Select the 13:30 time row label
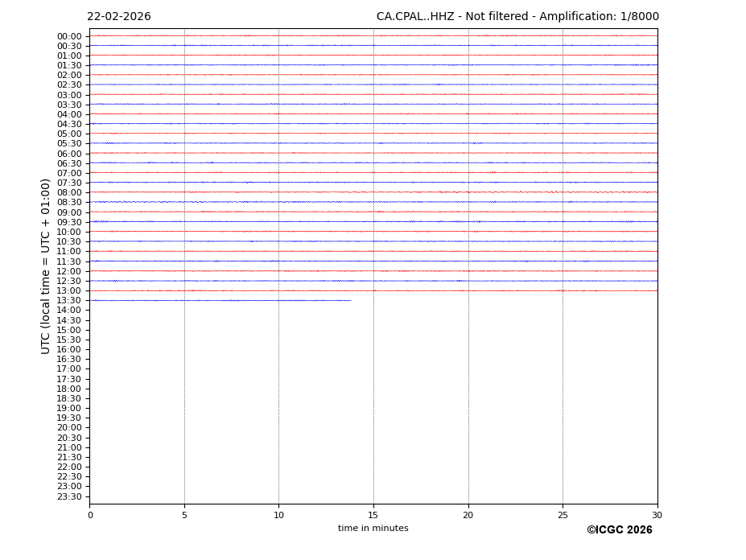Screen dimensions: 746x560 pyautogui.click(x=69, y=301)
